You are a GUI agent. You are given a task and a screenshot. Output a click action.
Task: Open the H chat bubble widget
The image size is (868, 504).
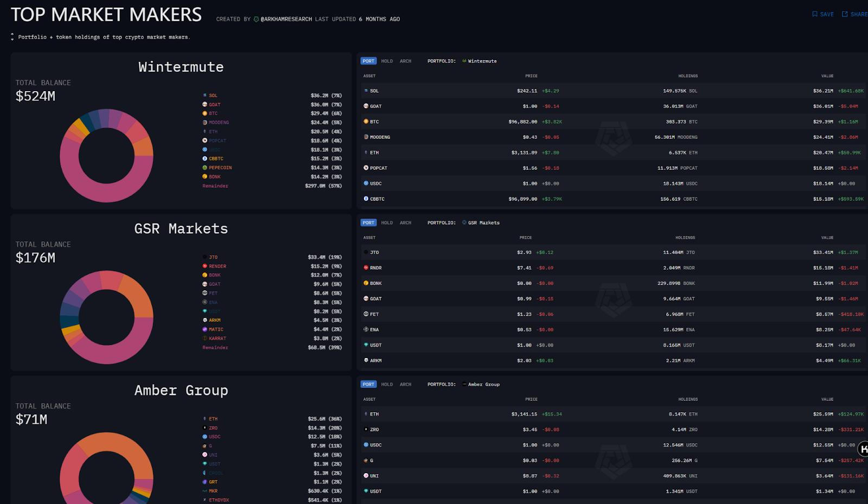863,449
